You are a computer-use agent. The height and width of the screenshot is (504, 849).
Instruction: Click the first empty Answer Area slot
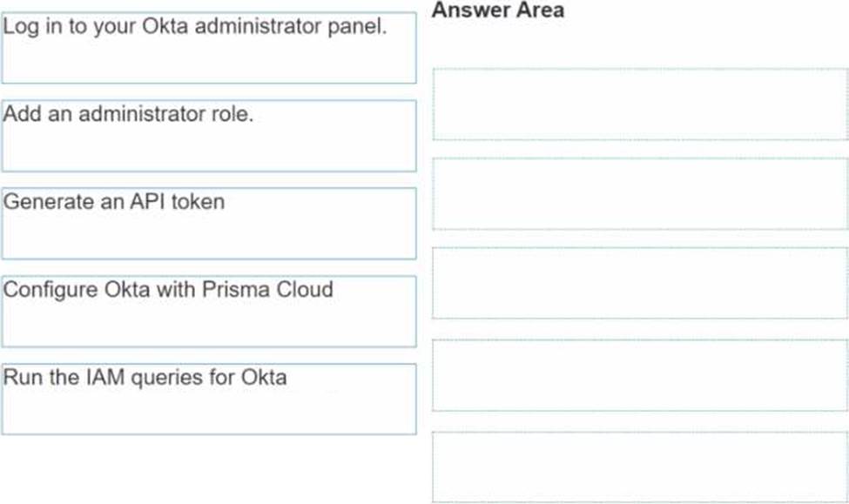tap(640, 104)
